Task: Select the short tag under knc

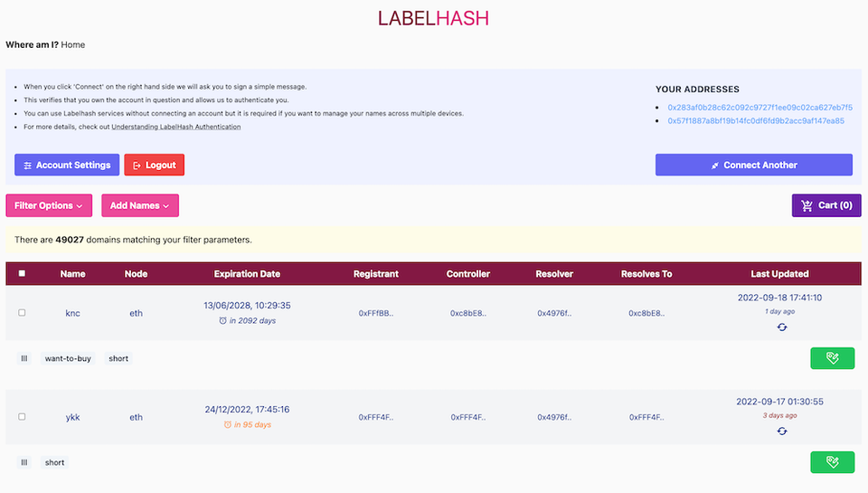Action: click(118, 358)
